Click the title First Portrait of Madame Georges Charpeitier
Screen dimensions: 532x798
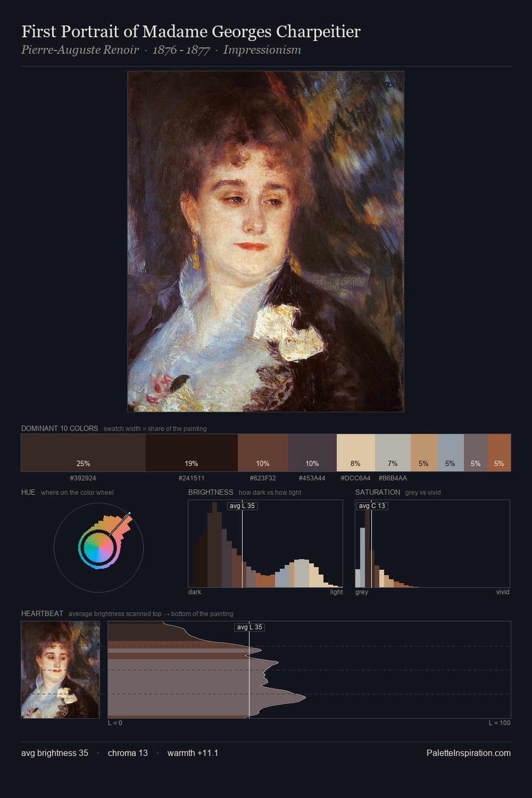point(191,32)
